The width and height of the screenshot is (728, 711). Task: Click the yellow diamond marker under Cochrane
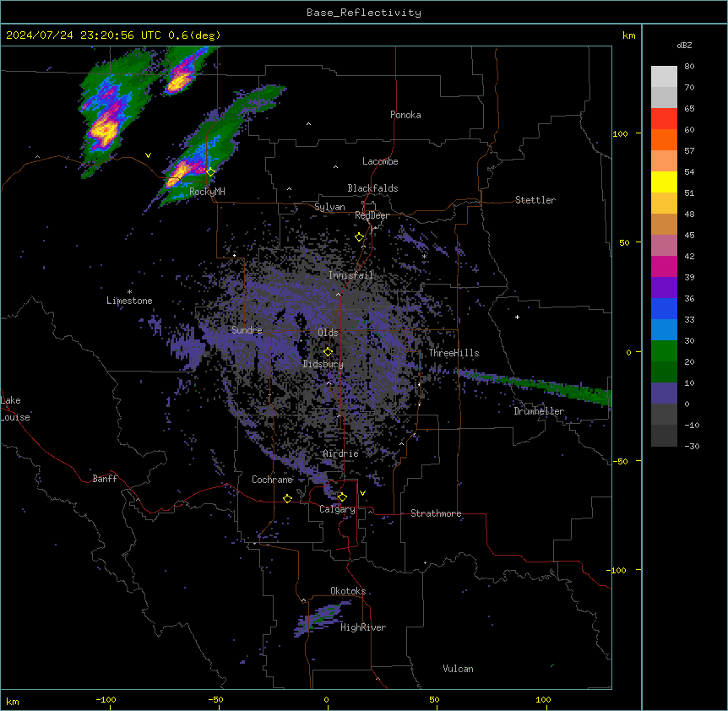pyautogui.click(x=287, y=498)
